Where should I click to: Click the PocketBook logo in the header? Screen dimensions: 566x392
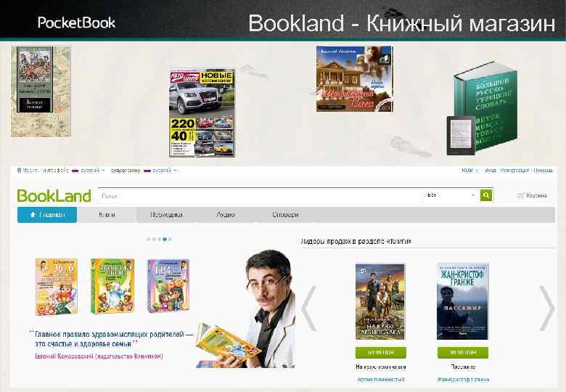tap(76, 23)
